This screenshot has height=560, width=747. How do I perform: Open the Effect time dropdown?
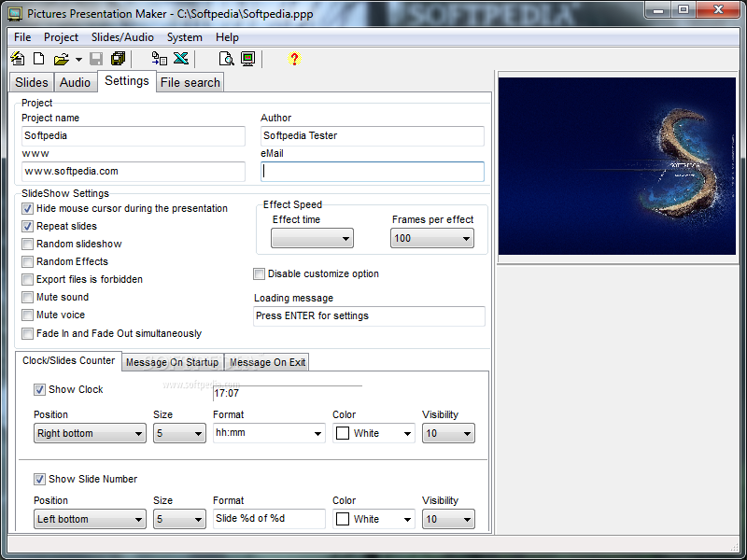[312, 238]
